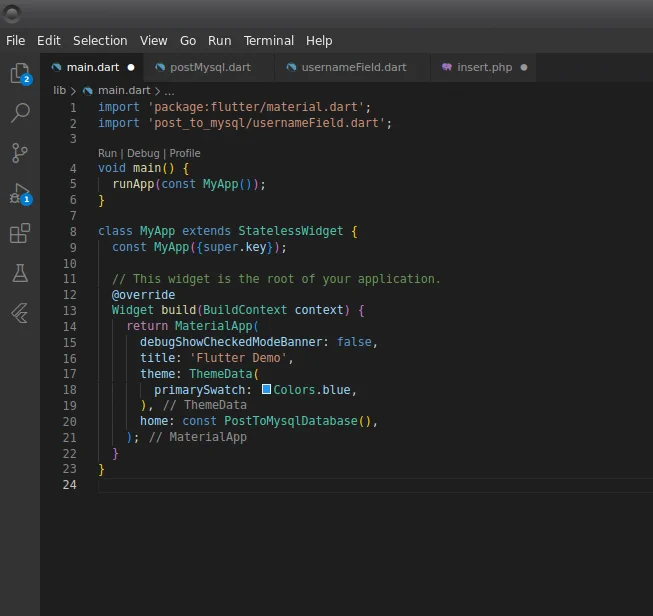Click the application logo in the title bar
The height and width of the screenshot is (616, 653).
[x=12, y=13]
